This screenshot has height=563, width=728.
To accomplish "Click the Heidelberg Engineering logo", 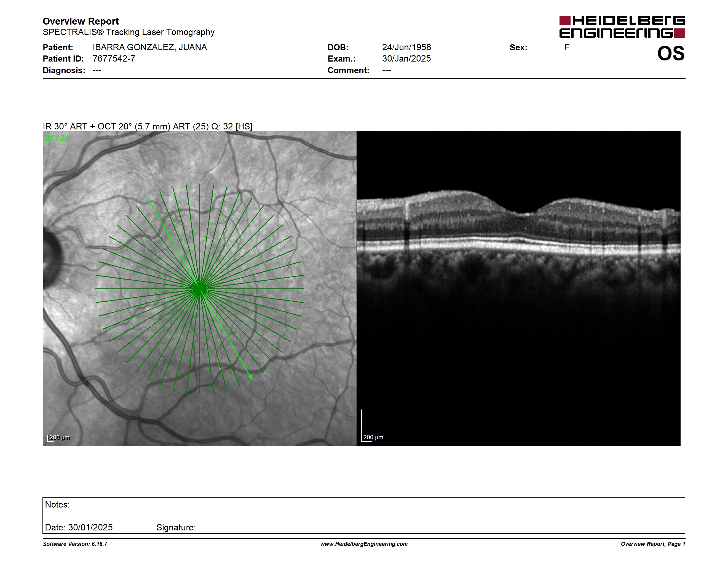I will (622, 27).
